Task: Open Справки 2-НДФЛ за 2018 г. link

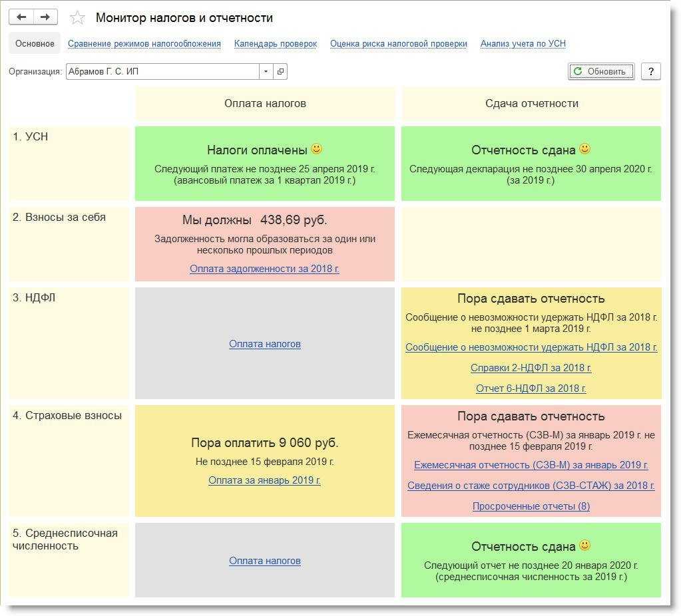Action: pos(531,368)
